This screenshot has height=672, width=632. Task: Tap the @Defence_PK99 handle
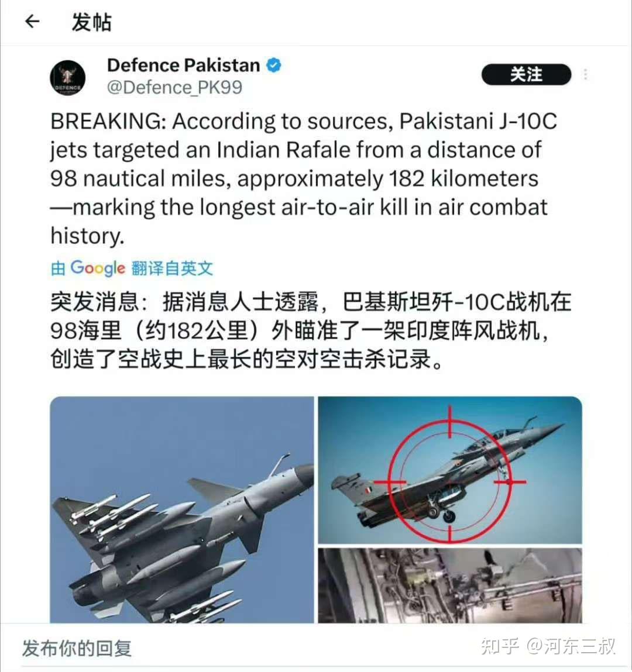coord(174,87)
